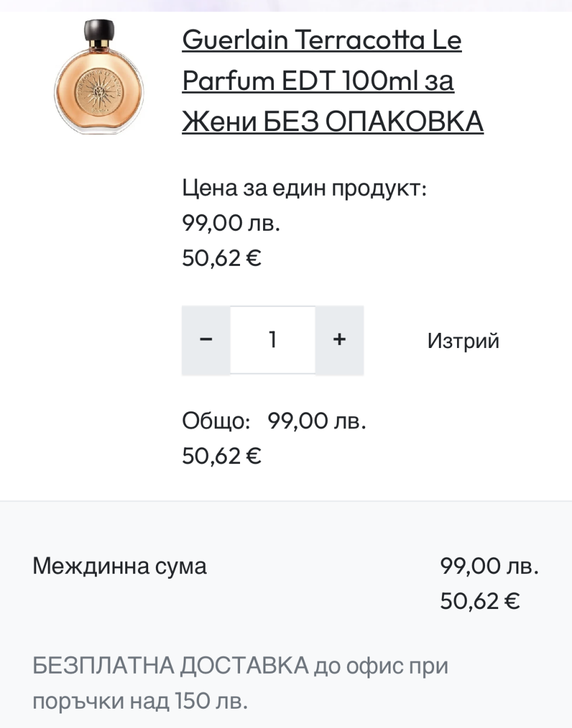Open the Guerlain Terracotta Le Parfum product link
Image resolution: width=572 pixels, height=728 pixels.
coord(322,41)
